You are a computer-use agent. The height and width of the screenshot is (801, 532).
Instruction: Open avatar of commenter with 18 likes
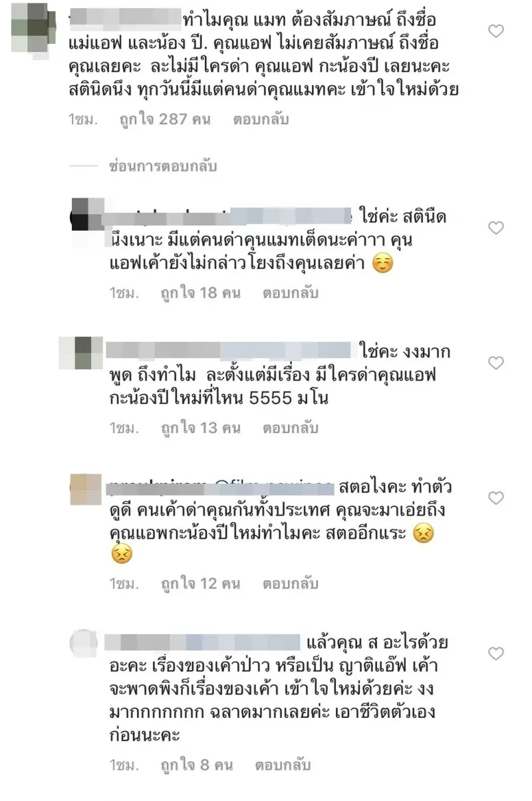[x=86, y=213]
